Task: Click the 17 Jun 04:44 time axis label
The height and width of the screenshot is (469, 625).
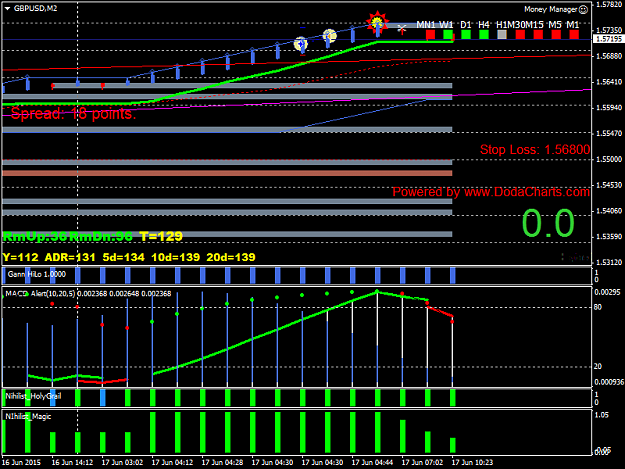Action: (x=372, y=463)
